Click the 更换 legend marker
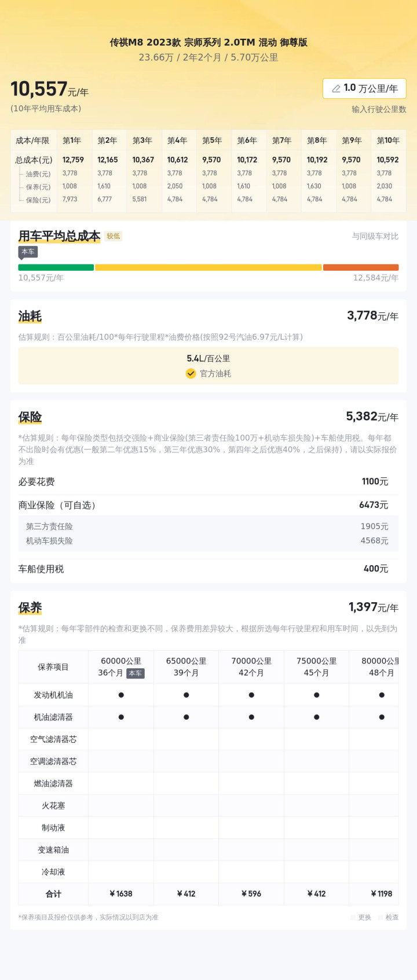This screenshot has height=980, width=417. point(353,918)
